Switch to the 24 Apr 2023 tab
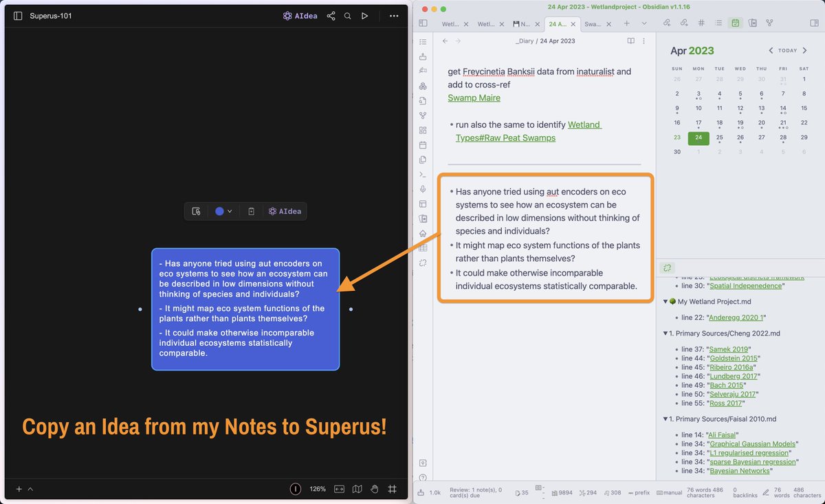Screen dimensions: 825x504 coord(558,23)
